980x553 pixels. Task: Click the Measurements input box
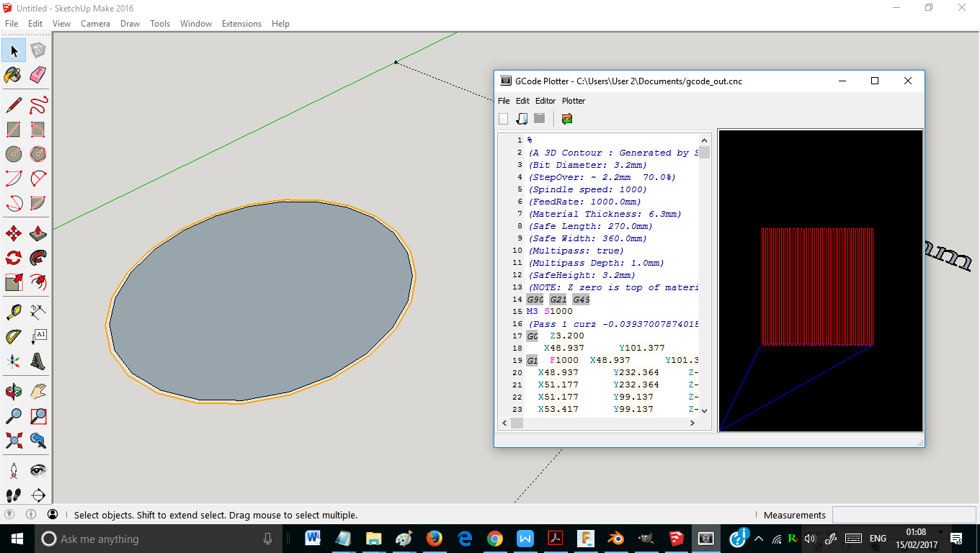tap(904, 515)
